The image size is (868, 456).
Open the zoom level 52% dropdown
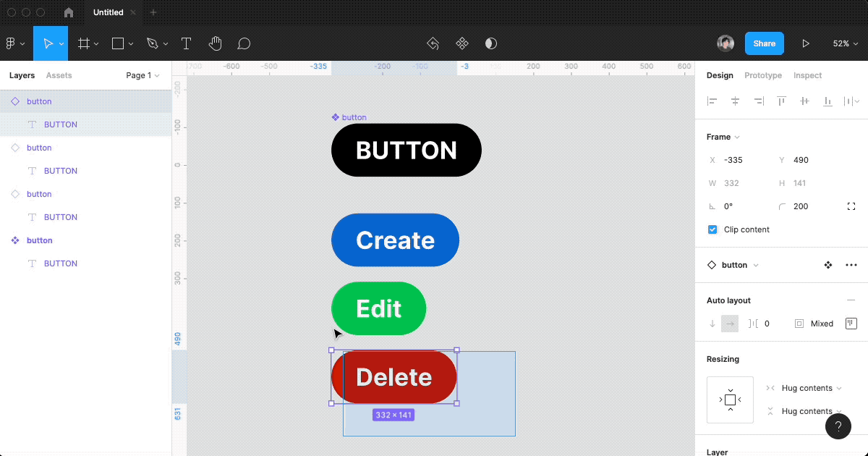(x=845, y=43)
